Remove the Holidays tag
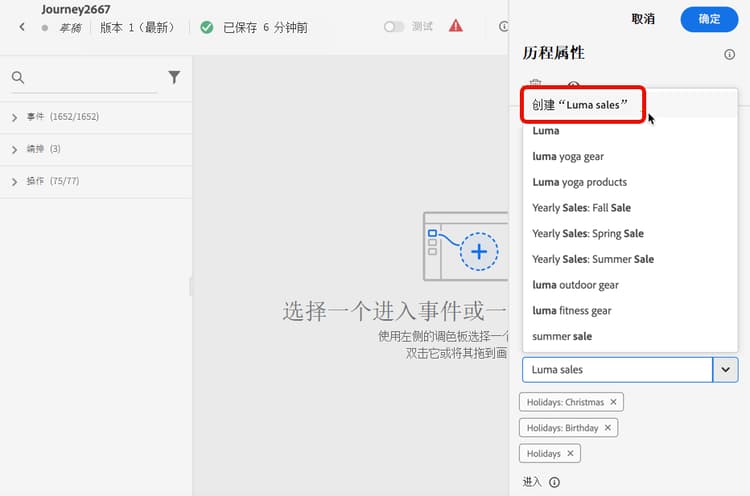 (570, 453)
